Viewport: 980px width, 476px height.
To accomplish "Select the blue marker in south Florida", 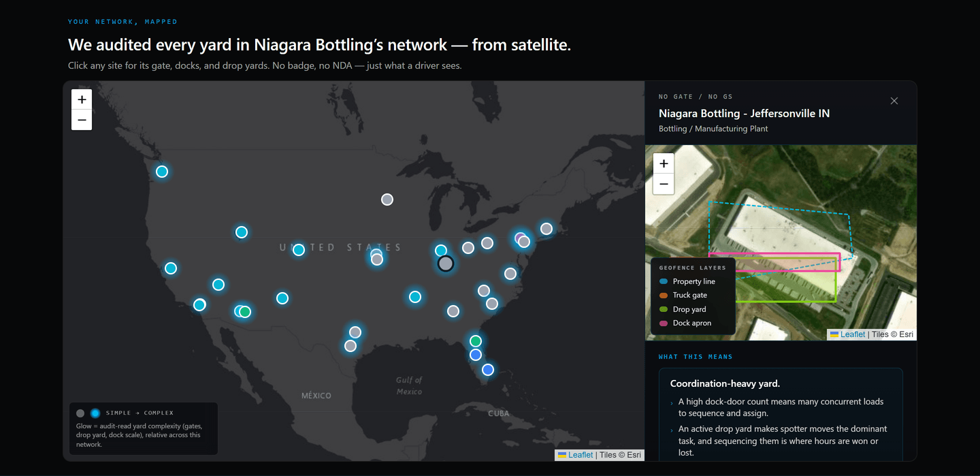I will pos(488,370).
